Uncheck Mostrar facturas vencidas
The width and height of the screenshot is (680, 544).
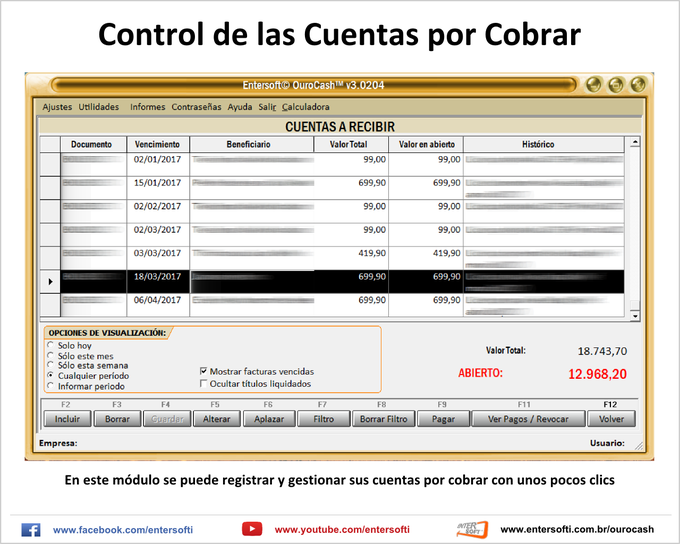[203, 371]
